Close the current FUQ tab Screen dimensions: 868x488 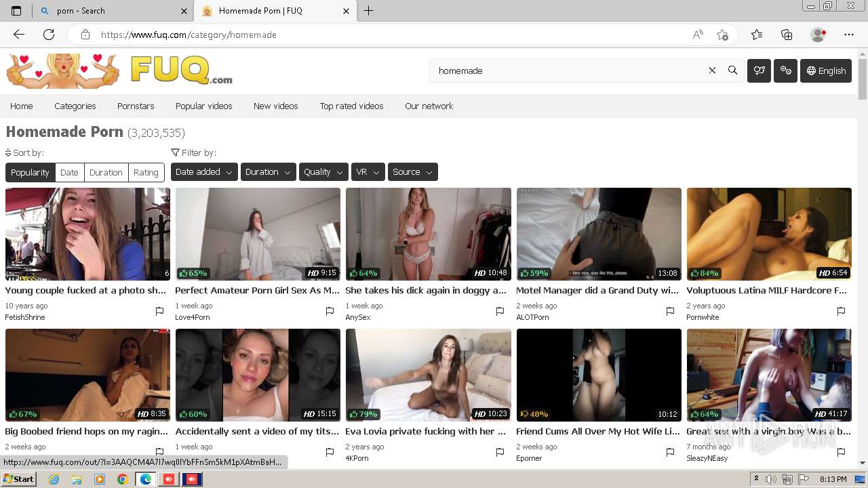[347, 11]
